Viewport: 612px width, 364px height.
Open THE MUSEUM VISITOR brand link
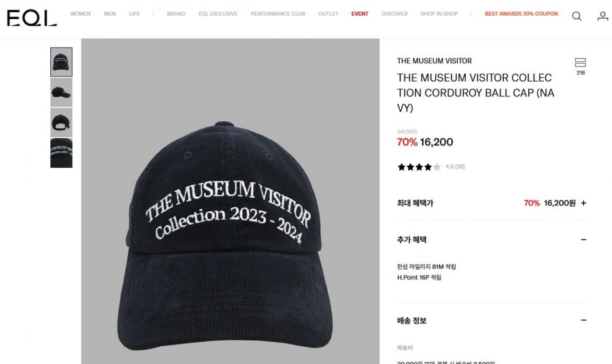pyautogui.click(x=435, y=61)
